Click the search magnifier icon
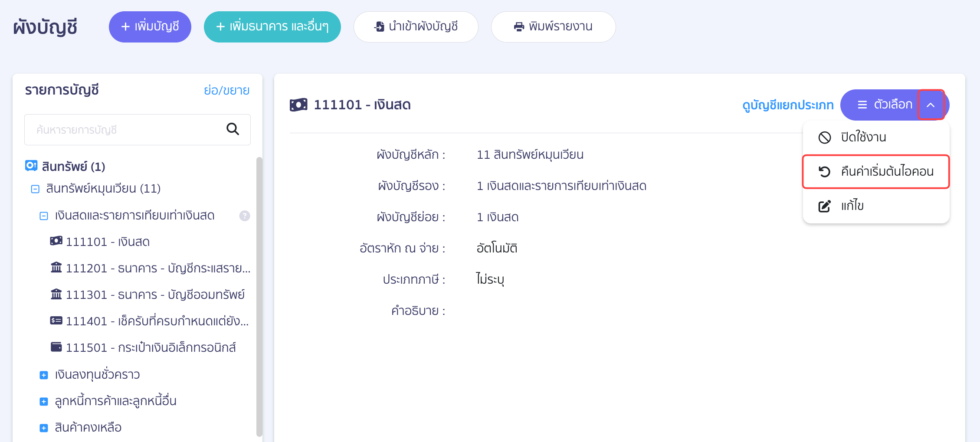 pyautogui.click(x=233, y=129)
